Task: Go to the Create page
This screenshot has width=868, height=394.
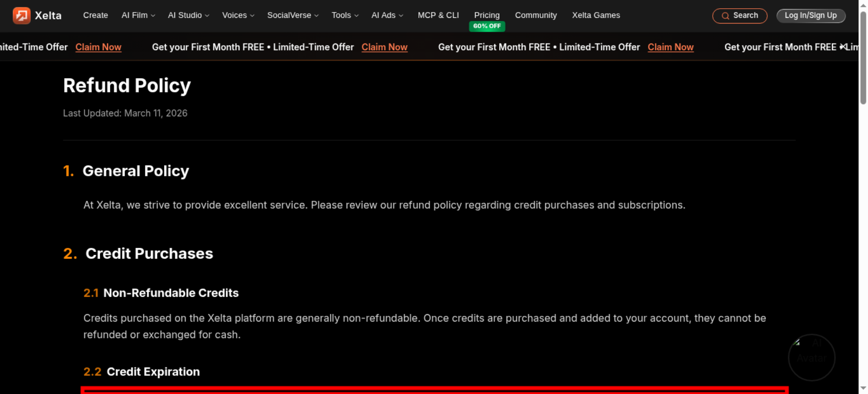Action: 95,15
